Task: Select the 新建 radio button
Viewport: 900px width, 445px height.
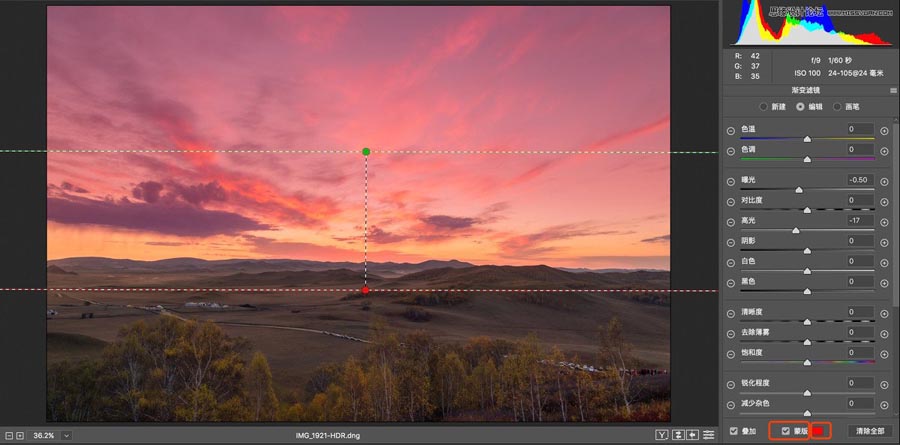Action: [765, 106]
